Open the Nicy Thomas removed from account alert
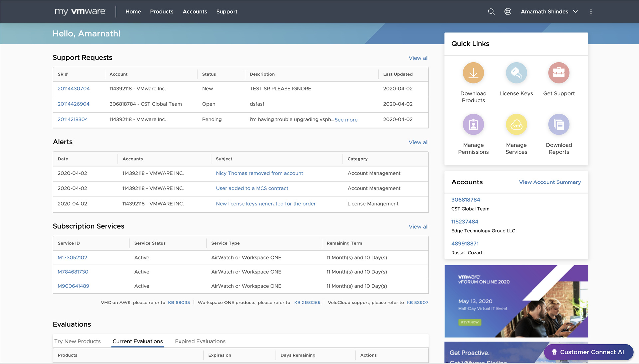639x364 pixels. tap(259, 173)
